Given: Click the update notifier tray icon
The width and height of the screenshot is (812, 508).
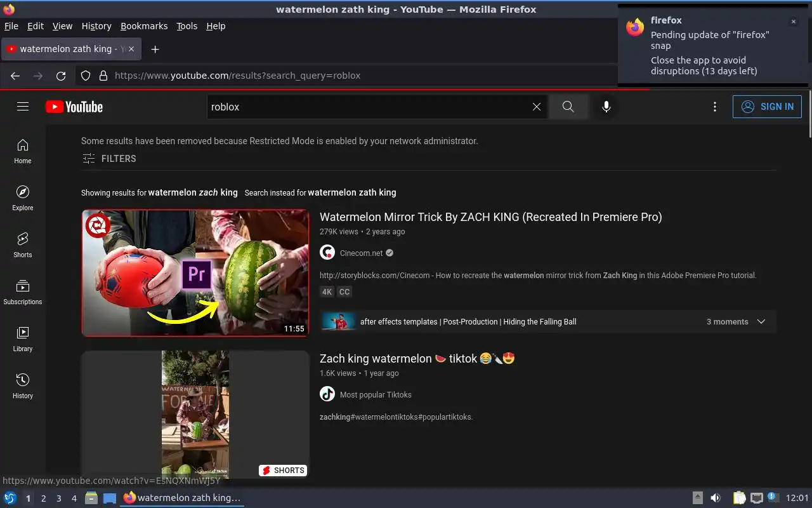Looking at the screenshot, I should pos(773,498).
